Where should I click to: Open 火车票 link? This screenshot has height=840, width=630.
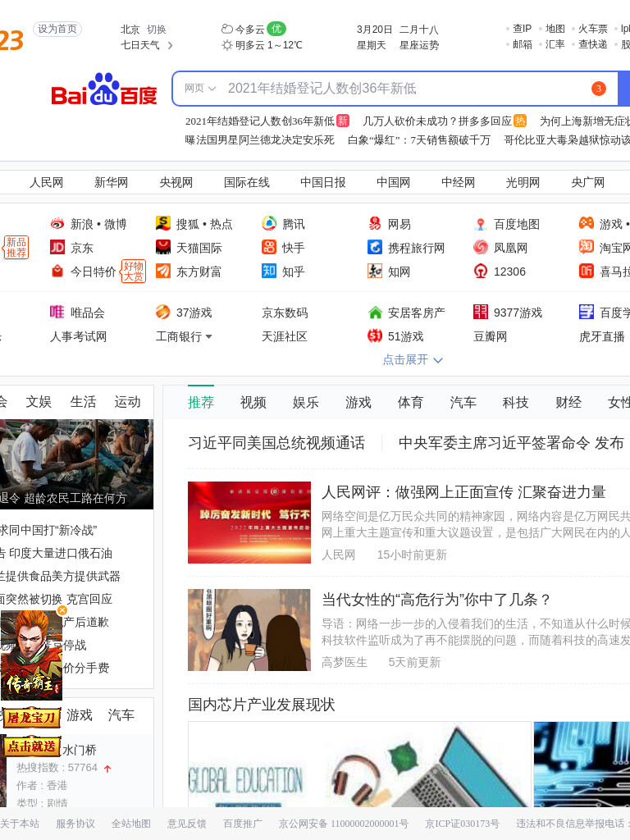tap(593, 29)
